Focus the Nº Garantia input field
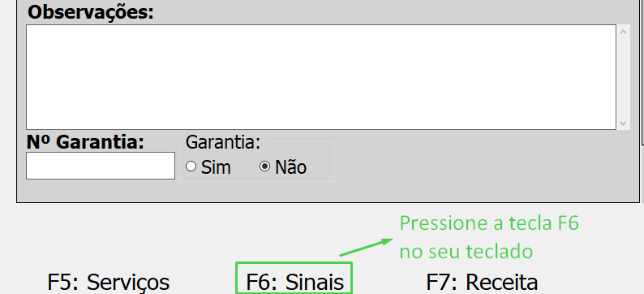 click(101, 166)
